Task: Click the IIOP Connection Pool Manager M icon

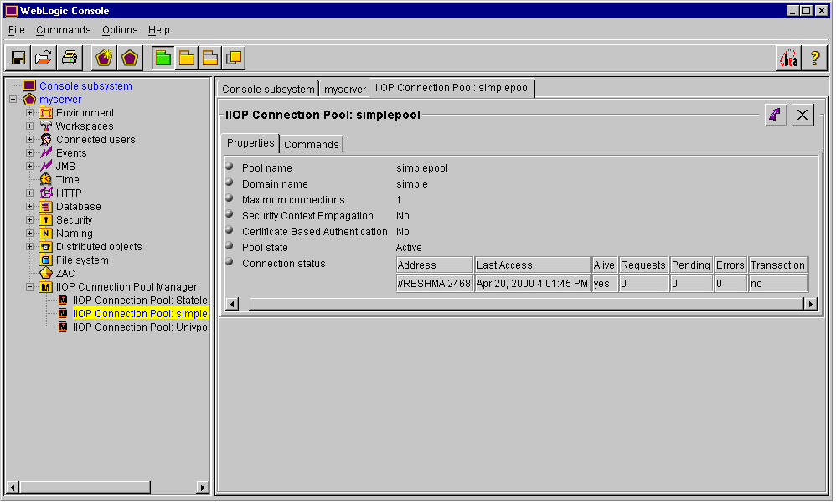Action: 46,287
